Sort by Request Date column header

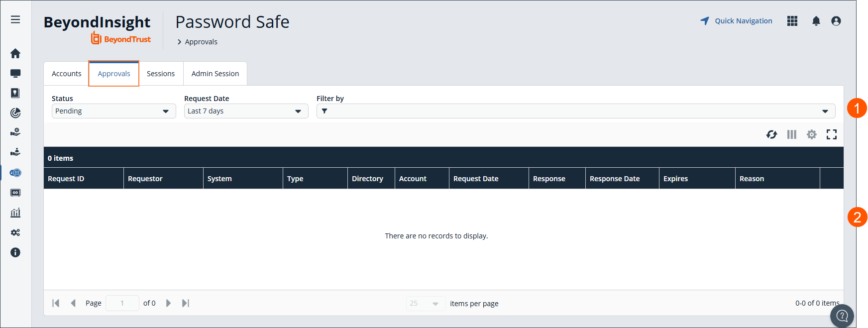[489, 179]
